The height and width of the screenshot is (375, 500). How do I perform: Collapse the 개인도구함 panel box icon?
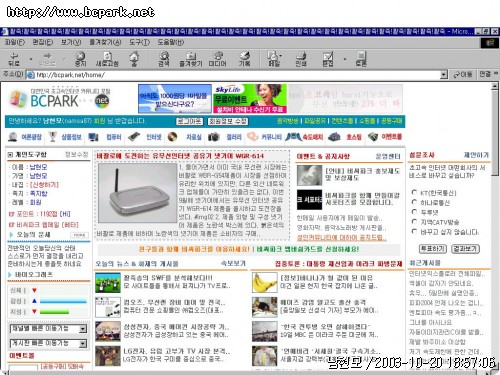click(10, 155)
